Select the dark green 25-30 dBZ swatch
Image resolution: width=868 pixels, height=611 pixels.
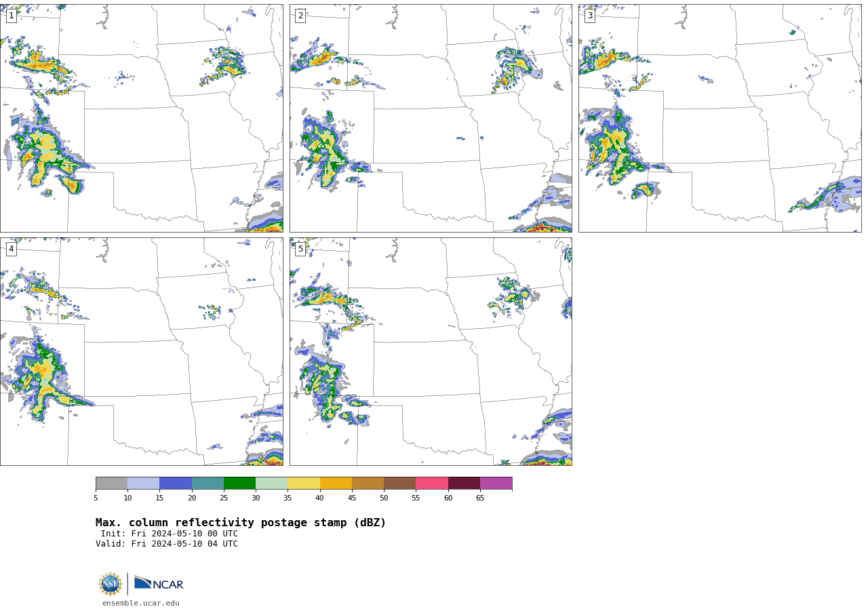(x=240, y=484)
